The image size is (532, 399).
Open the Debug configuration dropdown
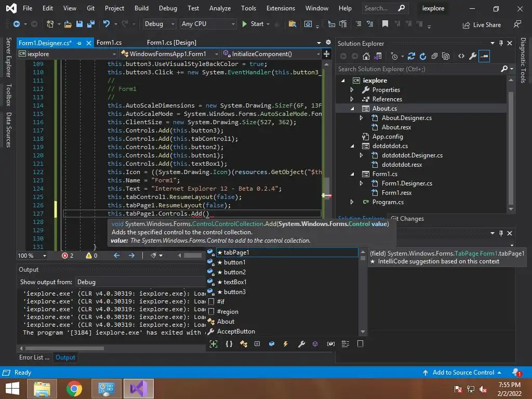(159, 24)
